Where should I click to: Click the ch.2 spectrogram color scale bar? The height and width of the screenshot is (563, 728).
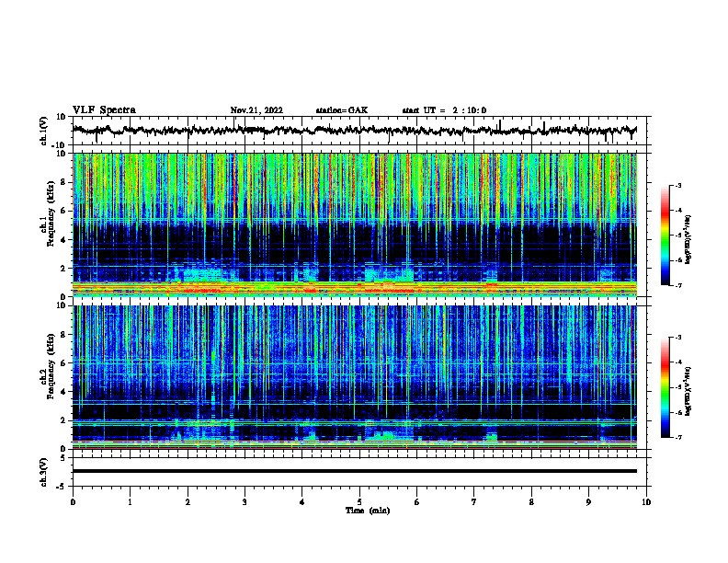coord(665,387)
